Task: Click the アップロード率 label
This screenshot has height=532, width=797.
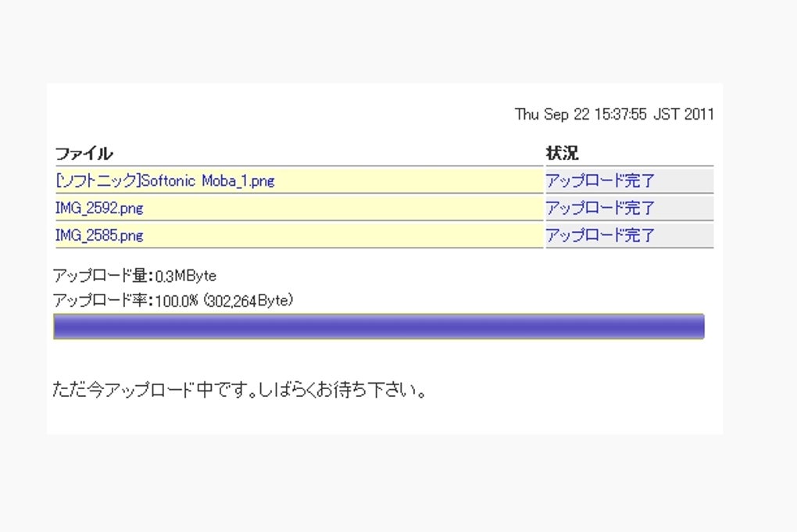Action: click(101, 300)
